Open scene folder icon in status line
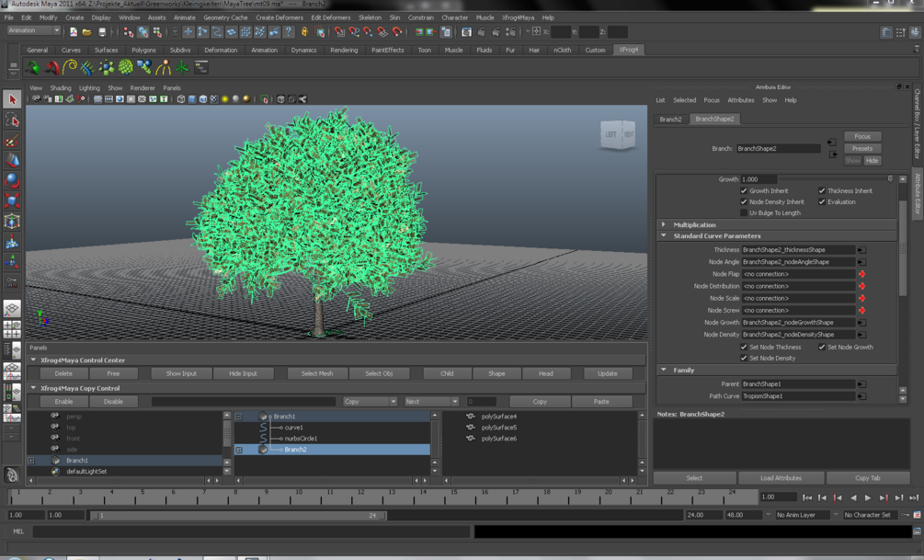Image resolution: width=924 pixels, height=560 pixels. coord(86,32)
